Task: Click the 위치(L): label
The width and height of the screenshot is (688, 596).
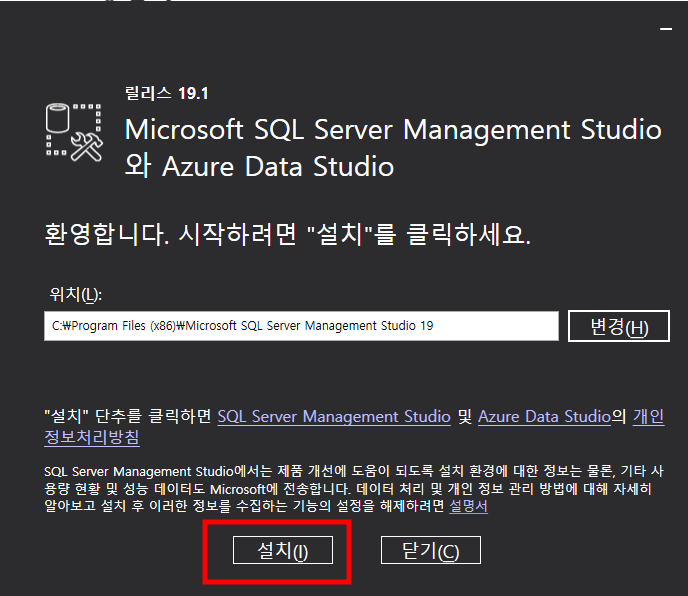Action: click(x=75, y=294)
